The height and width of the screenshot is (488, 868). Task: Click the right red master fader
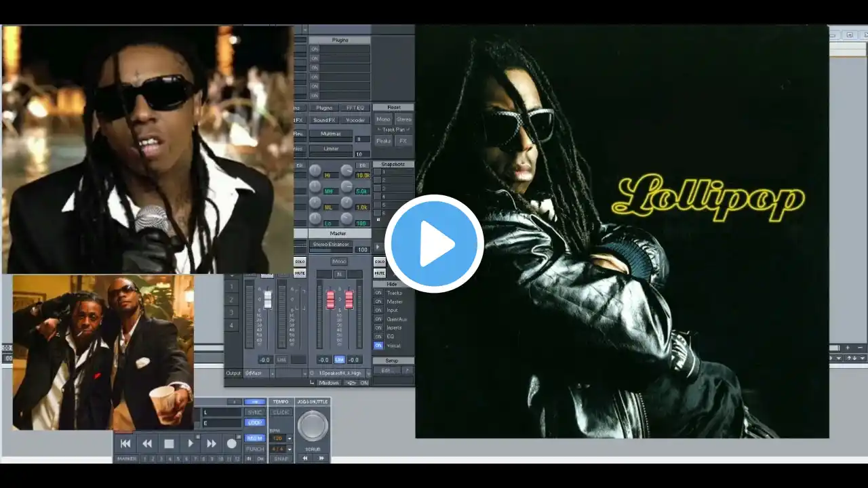pyautogui.click(x=349, y=299)
